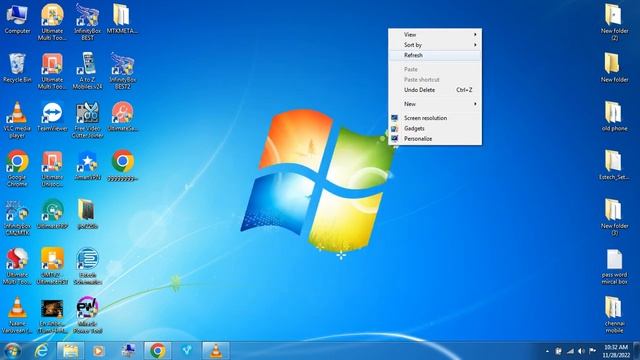Expand the View submenu in context menu
The width and height of the screenshot is (640, 360).
pyautogui.click(x=435, y=35)
